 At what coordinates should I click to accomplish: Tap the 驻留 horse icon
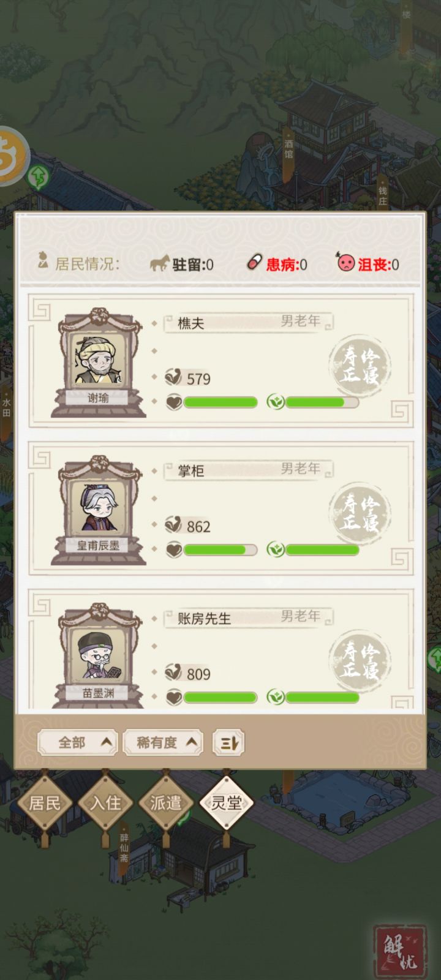click(160, 264)
